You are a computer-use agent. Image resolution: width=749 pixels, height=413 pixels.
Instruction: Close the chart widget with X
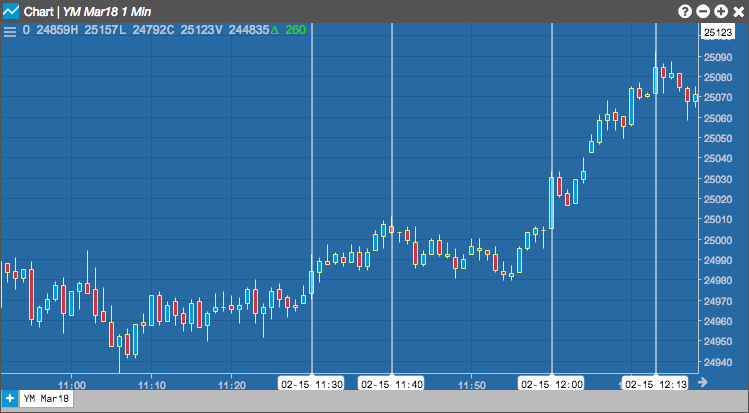pyautogui.click(x=738, y=11)
